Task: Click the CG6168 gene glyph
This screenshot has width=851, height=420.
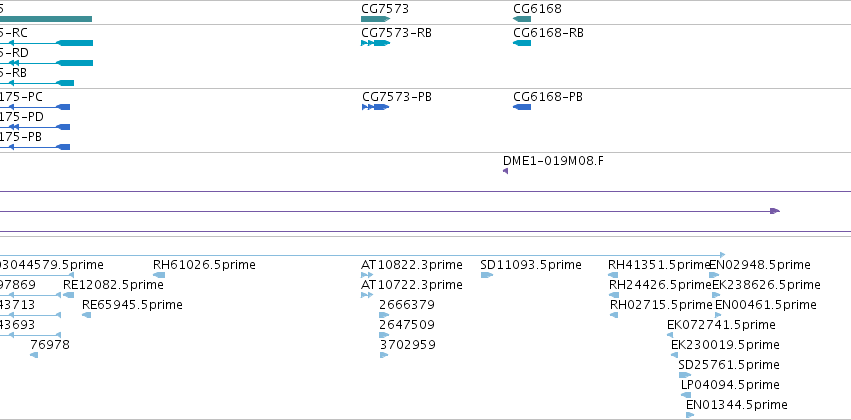Action: pyautogui.click(x=522, y=19)
